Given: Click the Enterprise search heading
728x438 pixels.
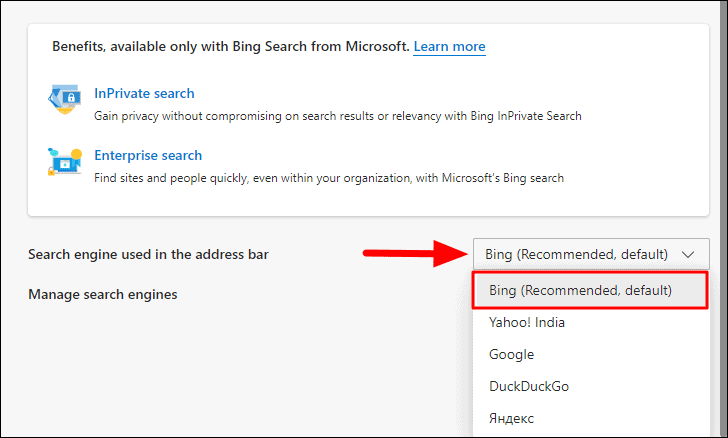Looking at the screenshot, I should pos(148,155).
